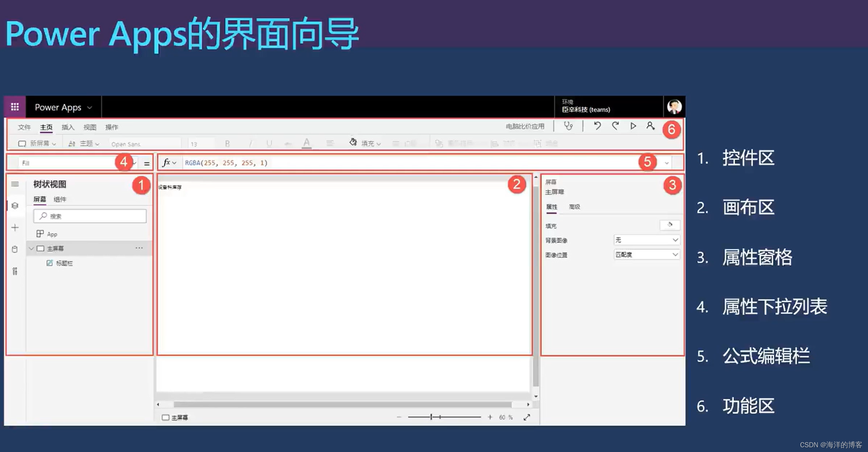The height and width of the screenshot is (452, 868).
Task: Undo the last action
Action: pos(597,126)
